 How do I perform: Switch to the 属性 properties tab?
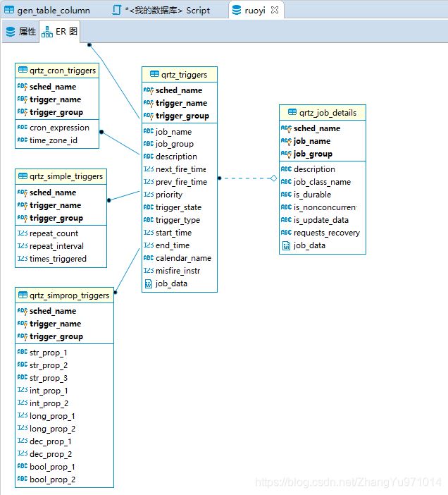tap(21, 32)
